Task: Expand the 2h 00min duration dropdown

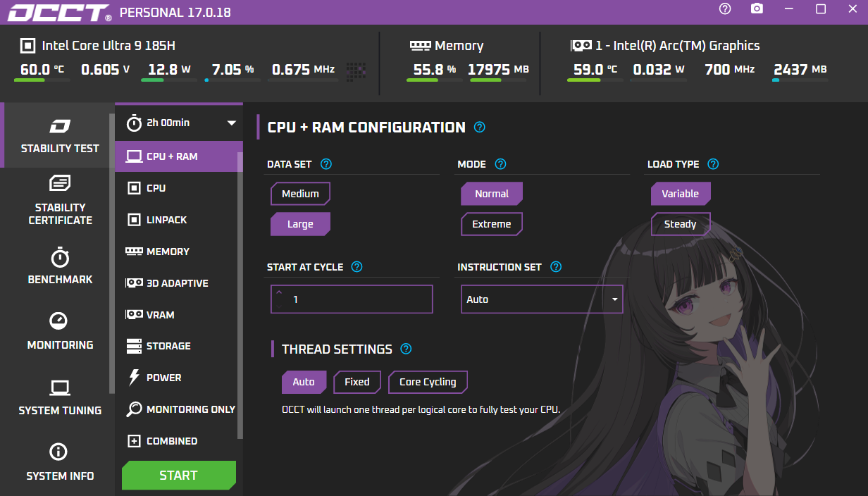Action: pyautogui.click(x=231, y=123)
